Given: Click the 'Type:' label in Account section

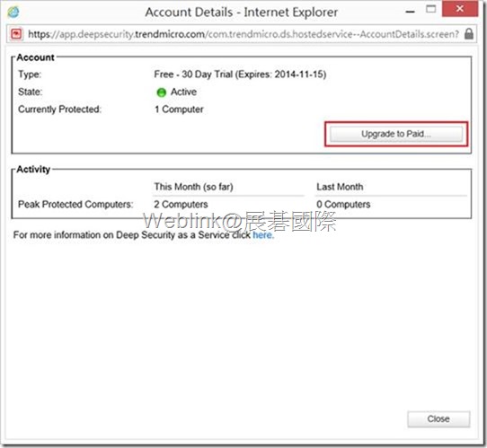Looking at the screenshot, I should point(30,75).
